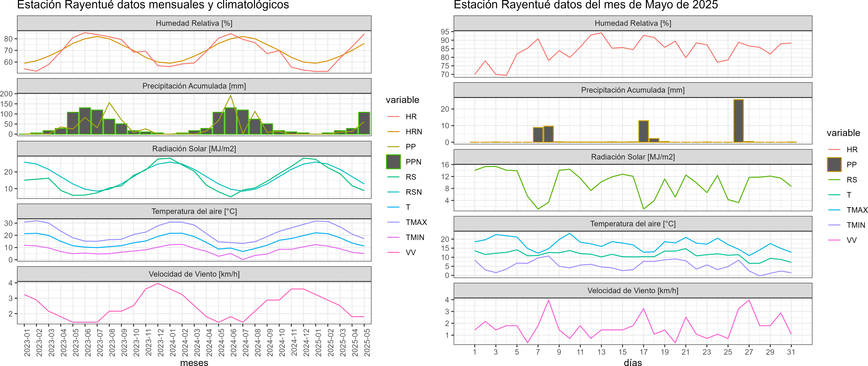Click the May 2025 'Velocidad de Viento [km/h]' panel header
This screenshot has width=868, height=366.
coord(633,291)
